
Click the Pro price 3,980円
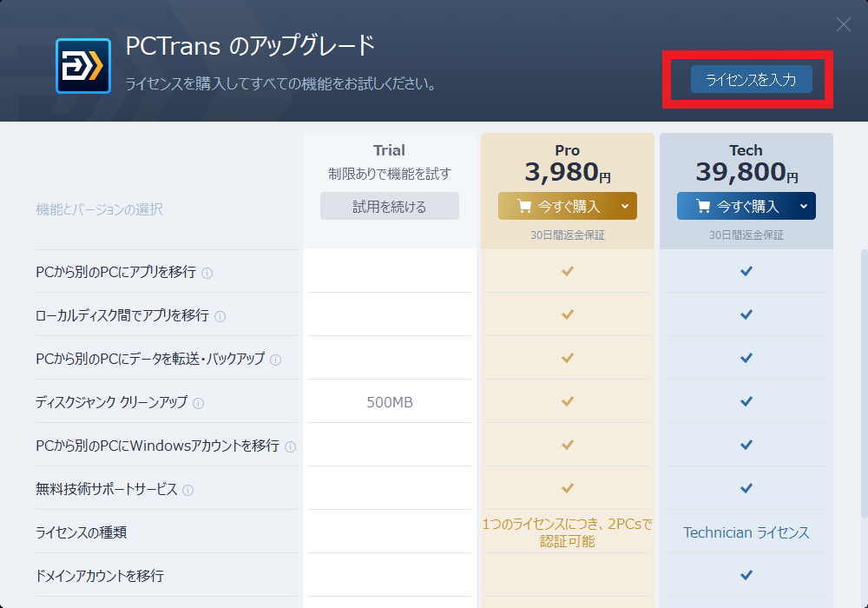pyautogui.click(x=568, y=172)
